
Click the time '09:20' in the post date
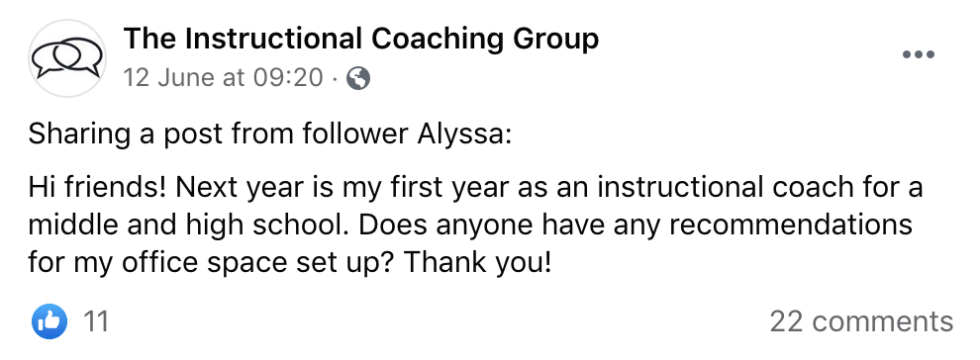pyautogui.click(x=289, y=78)
